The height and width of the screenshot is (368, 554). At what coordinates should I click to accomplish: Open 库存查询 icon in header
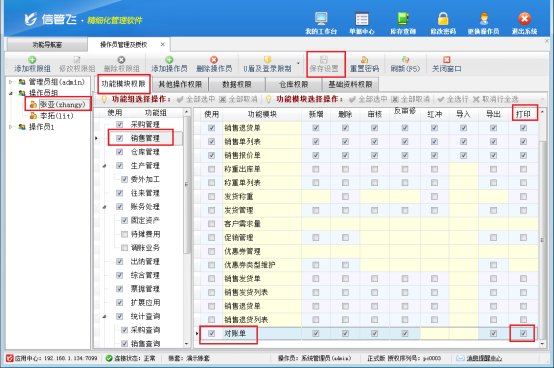(x=403, y=19)
